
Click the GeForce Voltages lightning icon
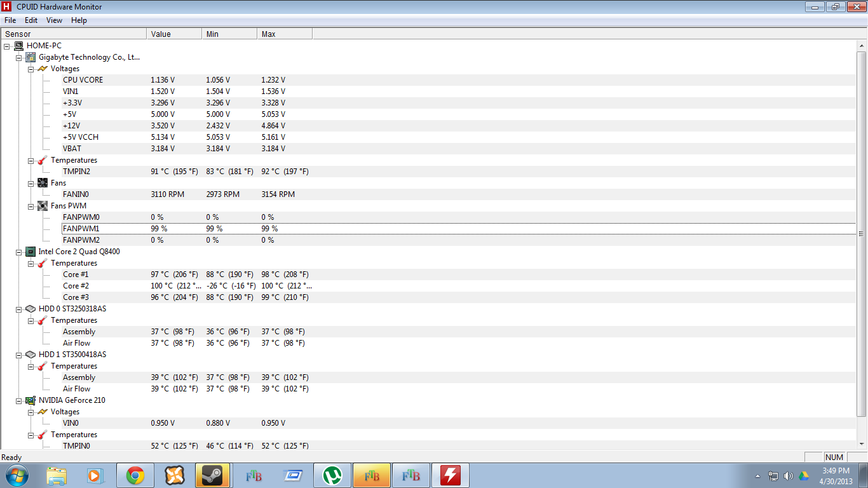pyautogui.click(x=43, y=412)
